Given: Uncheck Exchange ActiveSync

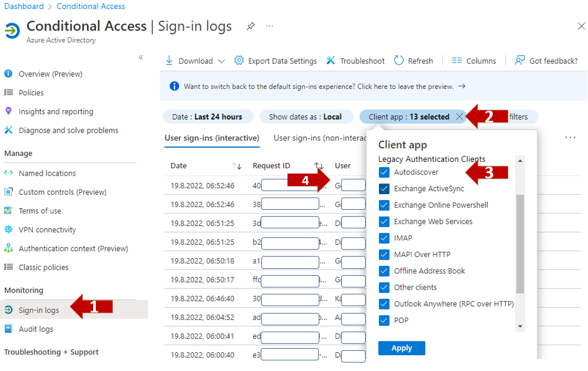Looking at the screenshot, I should 384,188.
